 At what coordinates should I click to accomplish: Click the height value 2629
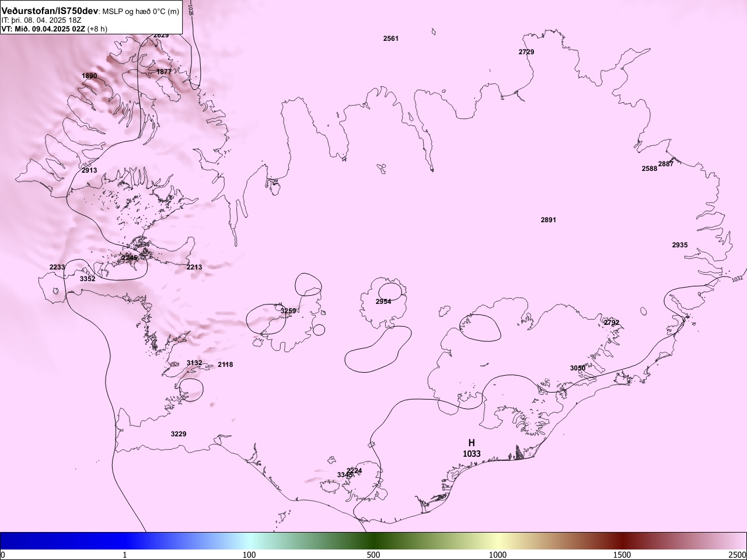click(x=161, y=36)
